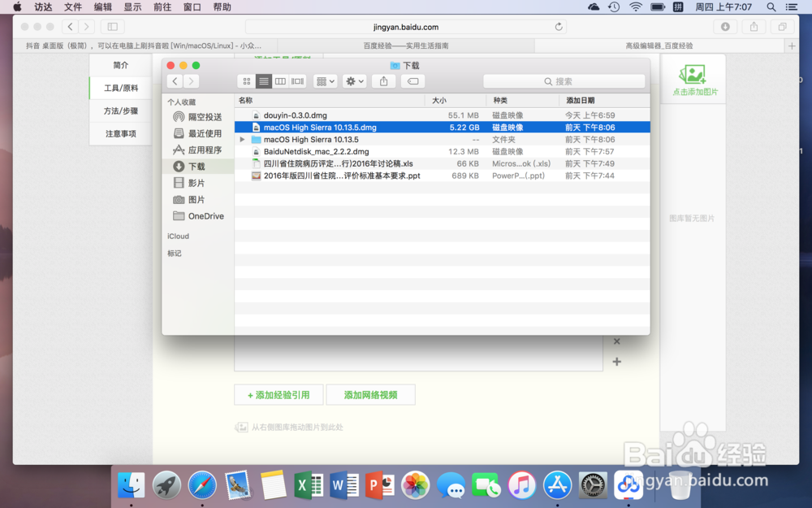Sort by 添加日期 column header
The image size is (812, 508).
(604, 100)
